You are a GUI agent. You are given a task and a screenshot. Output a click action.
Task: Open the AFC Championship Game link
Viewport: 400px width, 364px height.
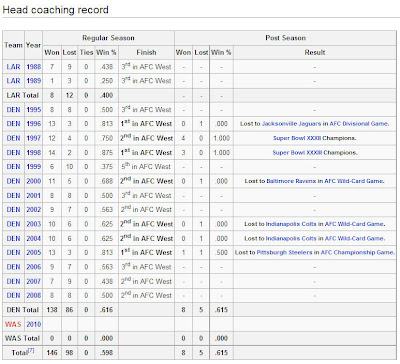[357, 252]
